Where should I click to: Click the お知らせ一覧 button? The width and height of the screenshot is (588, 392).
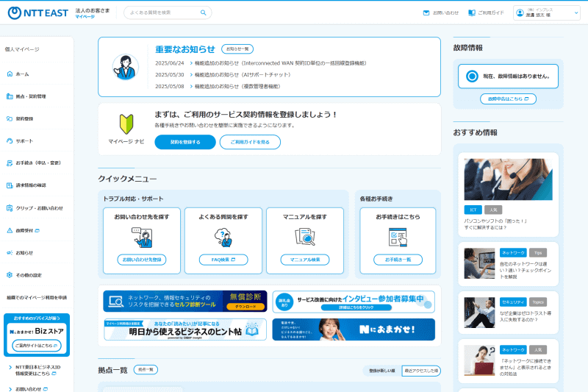(x=237, y=49)
